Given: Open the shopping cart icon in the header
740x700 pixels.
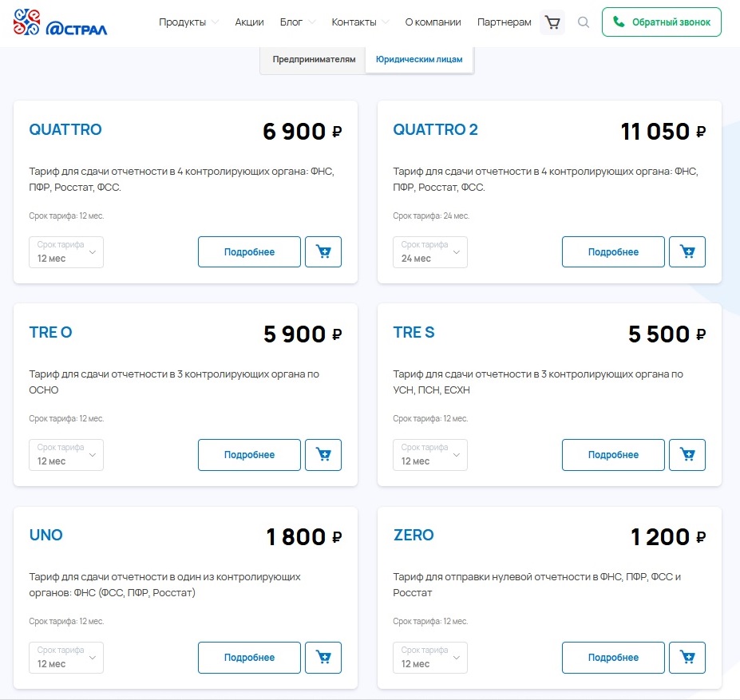Looking at the screenshot, I should tap(552, 22).
